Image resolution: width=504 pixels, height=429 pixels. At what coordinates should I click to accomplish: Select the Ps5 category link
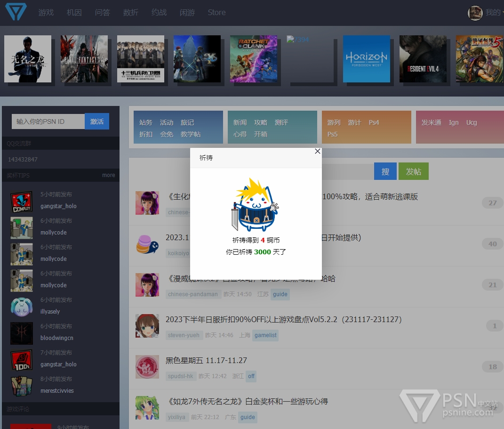[333, 134]
